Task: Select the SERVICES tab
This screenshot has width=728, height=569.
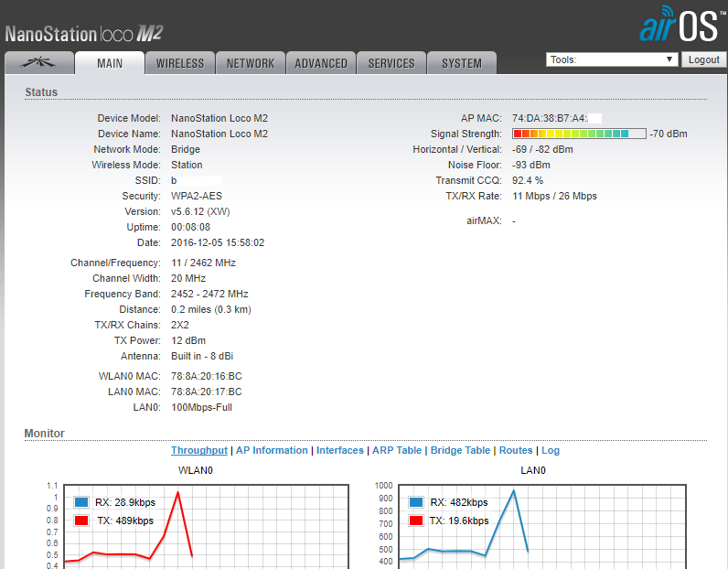Action: coord(391,63)
